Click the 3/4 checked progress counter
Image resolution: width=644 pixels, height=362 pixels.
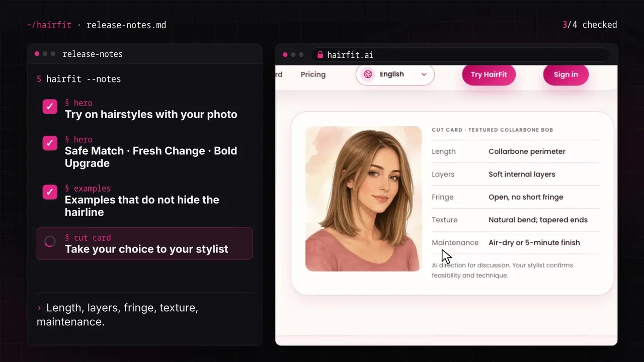pyautogui.click(x=590, y=25)
